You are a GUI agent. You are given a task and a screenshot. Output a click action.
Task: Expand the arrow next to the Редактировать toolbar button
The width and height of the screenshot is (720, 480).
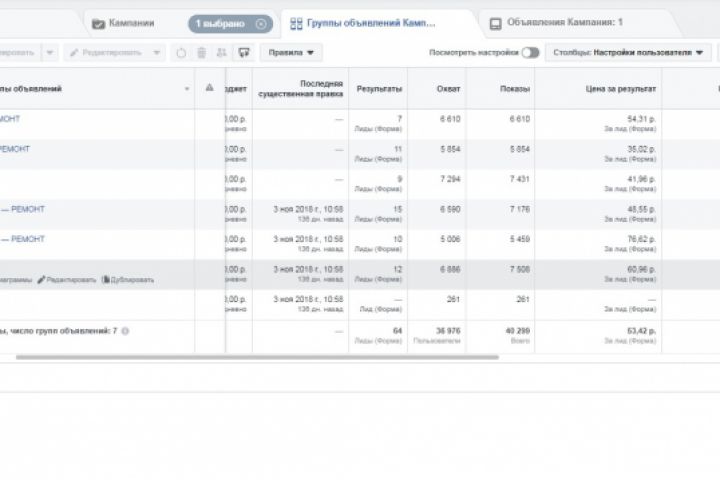click(x=157, y=52)
